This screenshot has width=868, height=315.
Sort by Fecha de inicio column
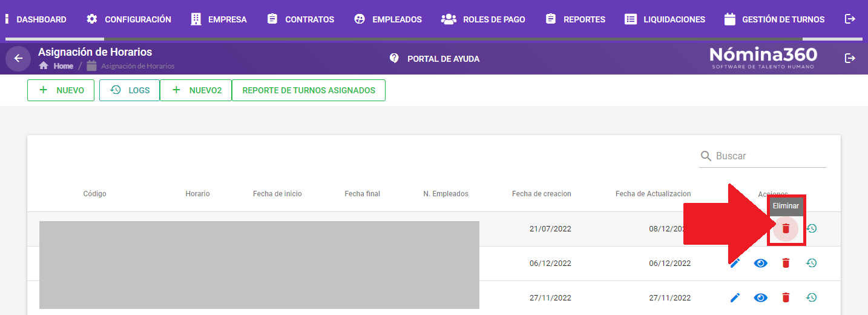click(x=277, y=194)
